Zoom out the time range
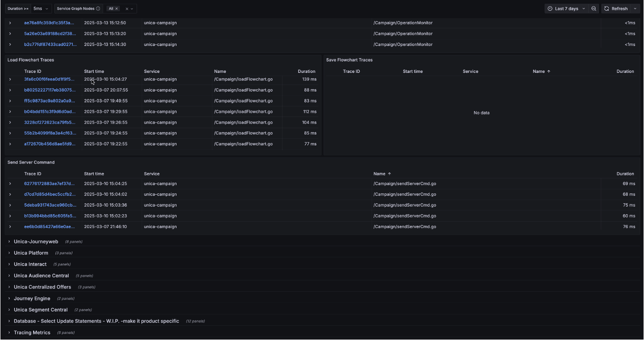 pos(594,9)
